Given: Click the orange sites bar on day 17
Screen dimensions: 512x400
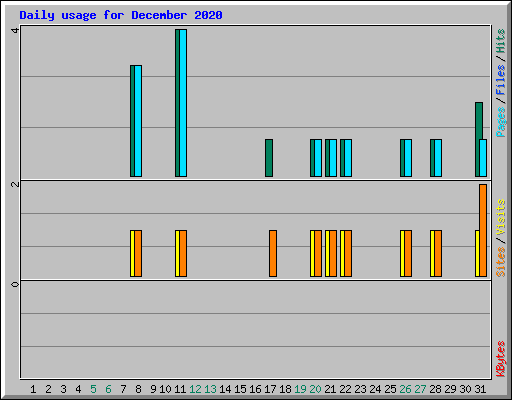Looking at the screenshot, I should (x=273, y=253).
